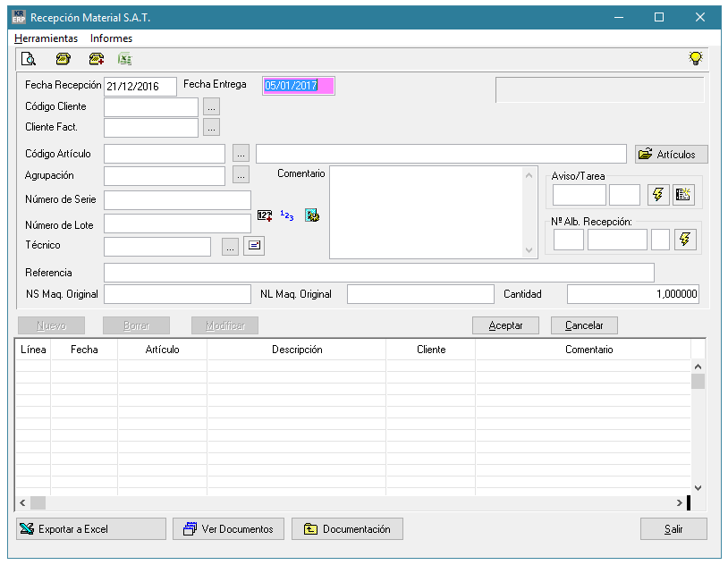Click the blue 123 numbering icon
Viewport: 728px width, 565px height.
[287, 215]
